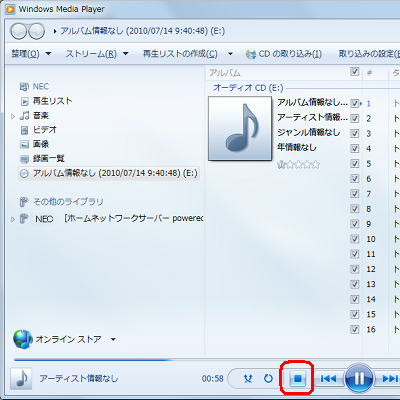The image size is (400, 400).
Task: Uncheck track 14 checkbox
Action: coord(355,299)
